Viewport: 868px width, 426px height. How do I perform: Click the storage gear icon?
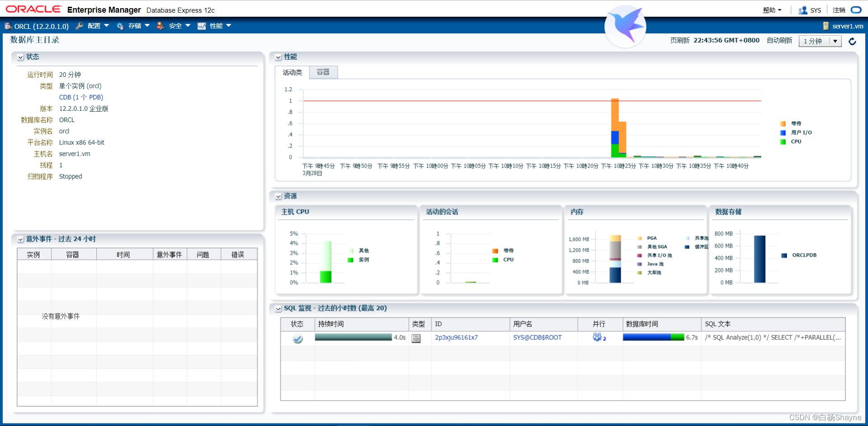click(120, 26)
